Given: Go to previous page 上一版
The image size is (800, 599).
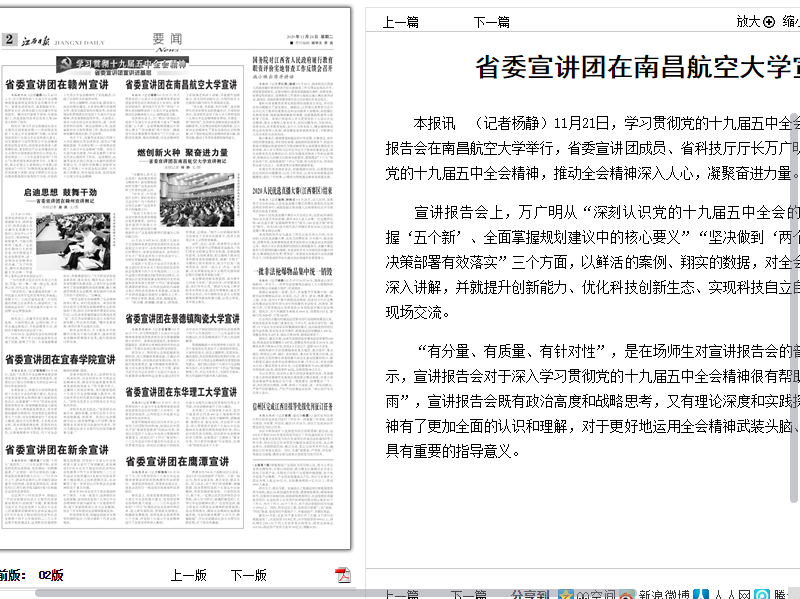Looking at the screenshot, I should click(188, 575).
